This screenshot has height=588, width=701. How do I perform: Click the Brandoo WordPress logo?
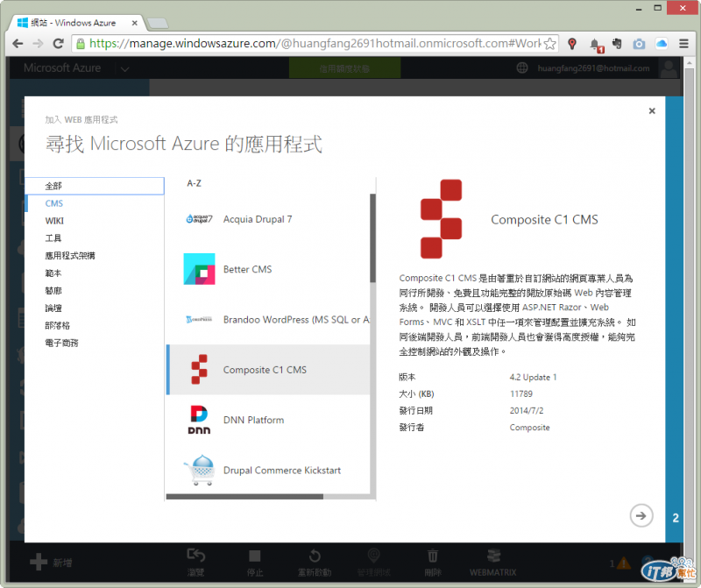pyautogui.click(x=200, y=319)
